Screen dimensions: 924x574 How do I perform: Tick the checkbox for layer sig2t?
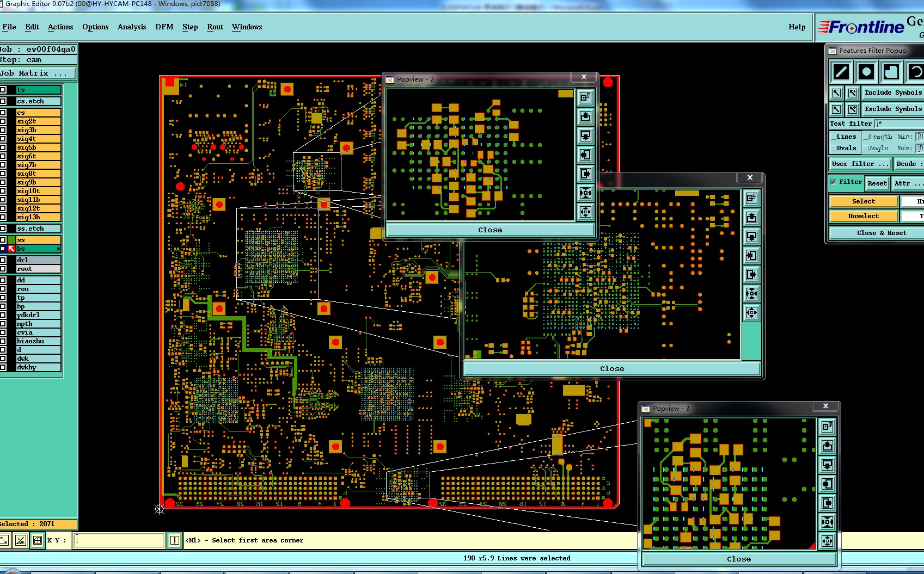[x=3, y=121]
